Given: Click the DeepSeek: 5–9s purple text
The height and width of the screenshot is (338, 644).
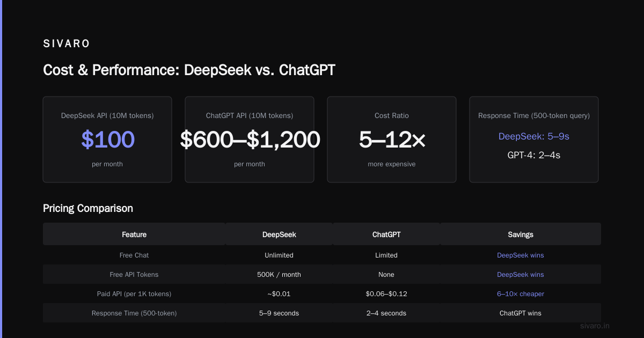Looking at the screenshot, I should (x=534, y=136).
